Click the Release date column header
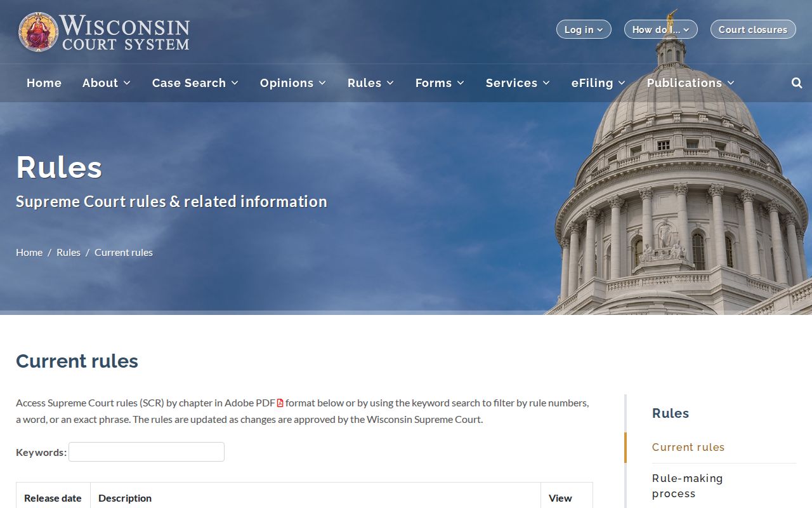The image size is (812, 508). click(53, 498)
